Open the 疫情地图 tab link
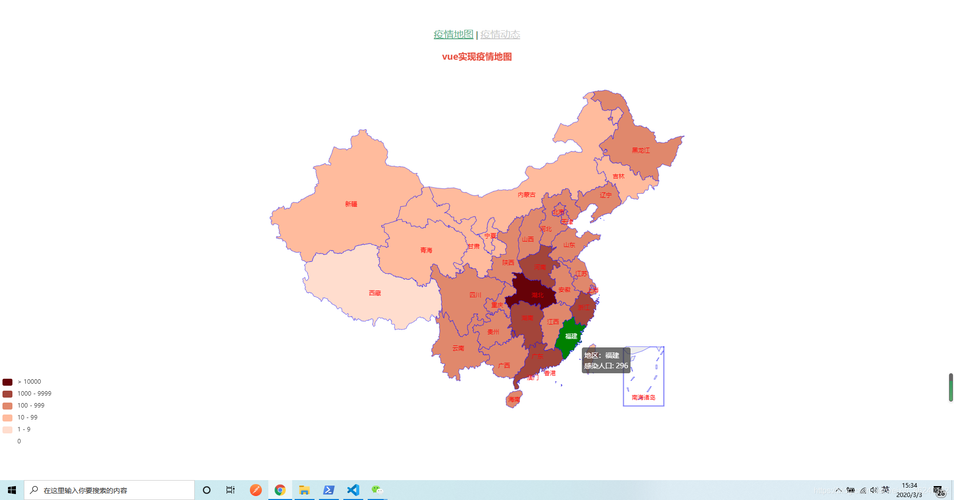The image size is (954, 500). [x=453, y=34]
